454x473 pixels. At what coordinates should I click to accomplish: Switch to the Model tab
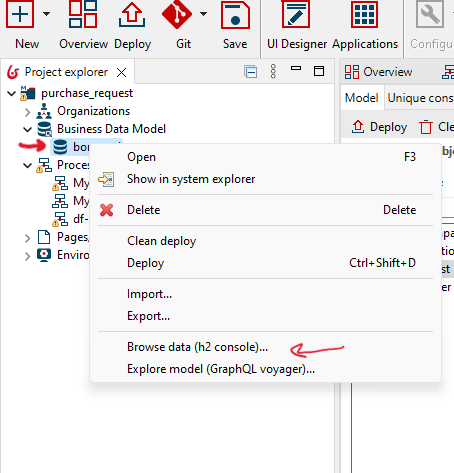(362, 98)
